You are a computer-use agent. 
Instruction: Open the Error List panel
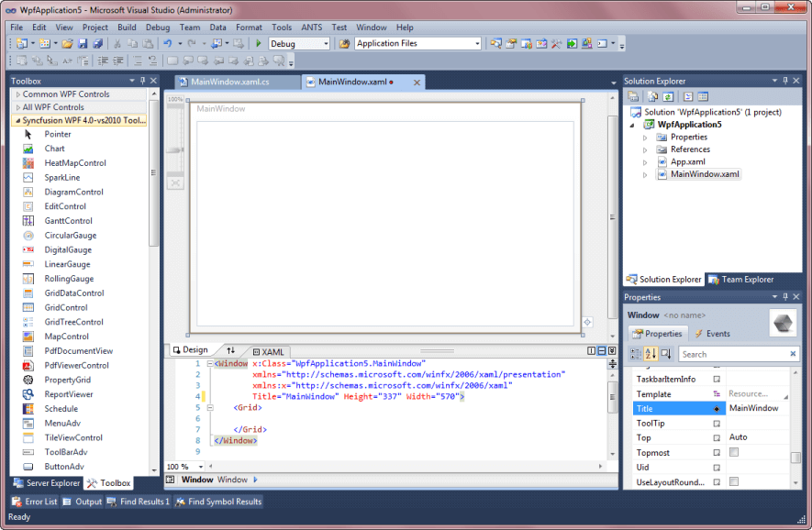(x=35, y=502)
